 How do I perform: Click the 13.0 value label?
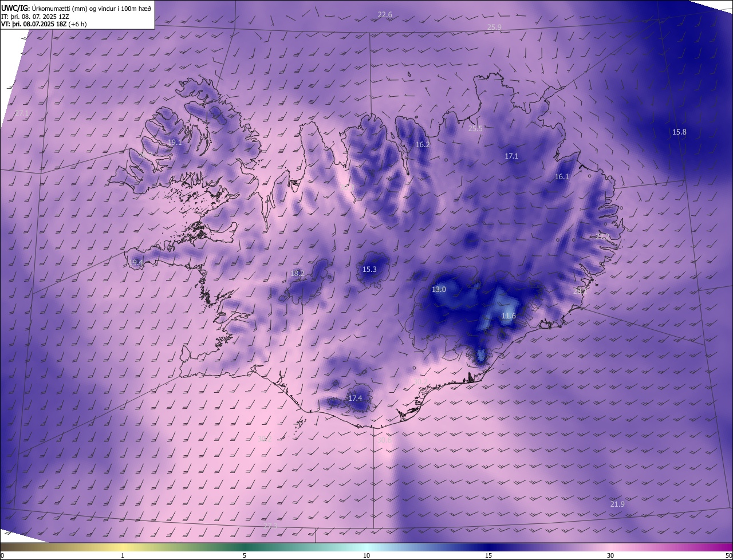[439, 290]
